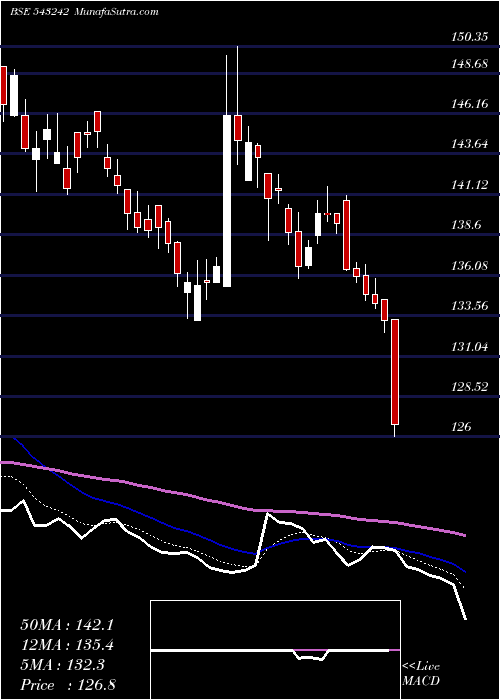
Task: Select the 136.08 price level label
Action: click(469, 267)
